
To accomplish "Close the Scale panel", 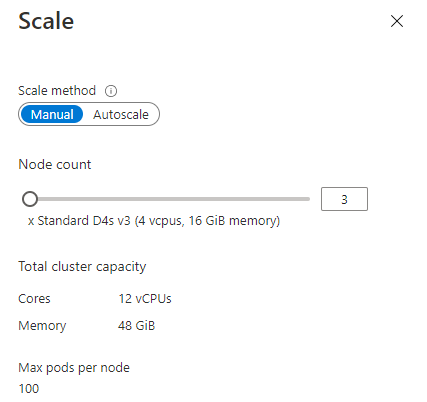I will click(397, 21).
